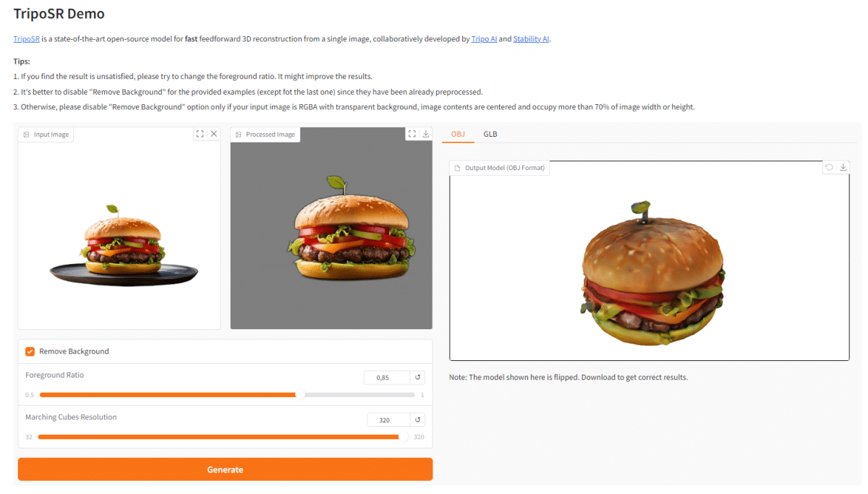This screenshot has width=868, height=494.
Task: Switch to the GLB tab
Action: pyautogui.click(x=490, y=134)
